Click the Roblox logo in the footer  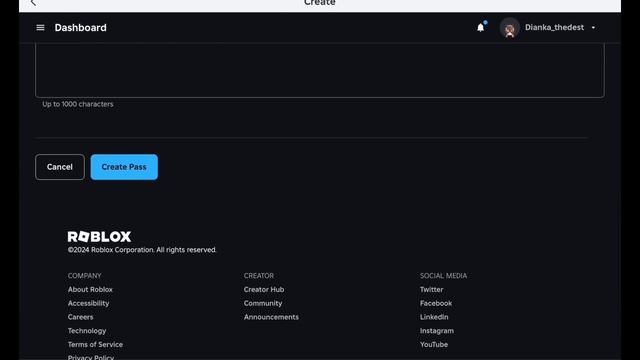coord(99,236)
